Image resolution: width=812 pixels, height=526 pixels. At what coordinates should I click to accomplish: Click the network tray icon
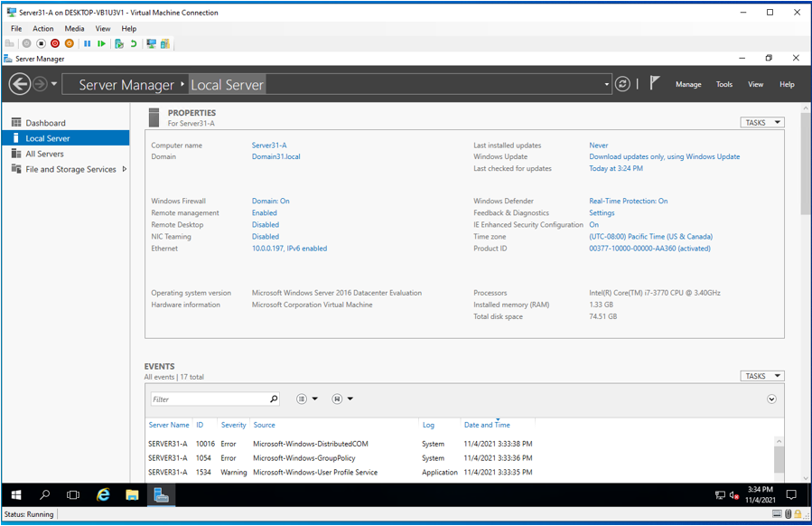pyautogui.click(x=720, y=495)
